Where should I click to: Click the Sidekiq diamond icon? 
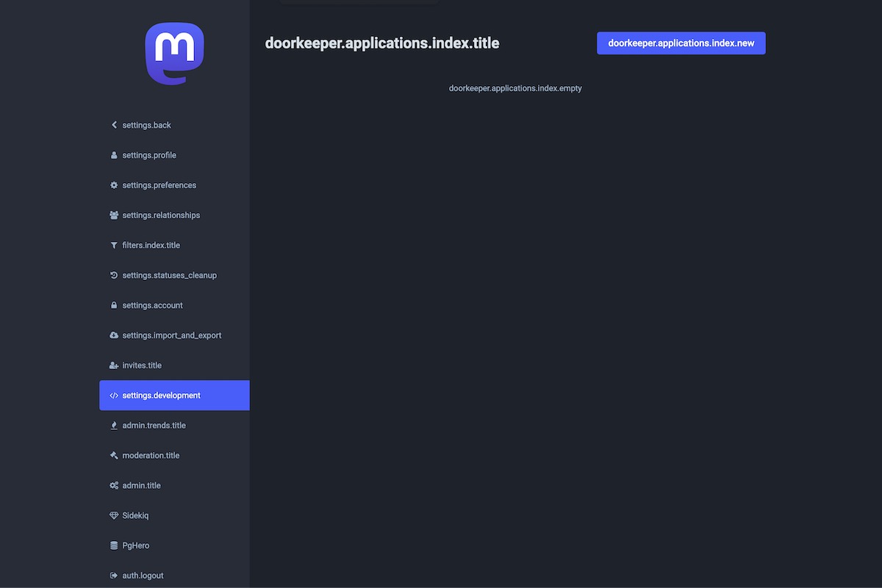pos(114,516)
